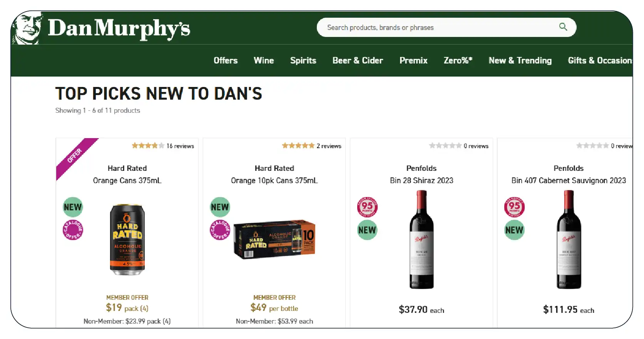Click the NEW badge on Orange Cans
This screenshot has height=339, width=644.
point(73,207)
